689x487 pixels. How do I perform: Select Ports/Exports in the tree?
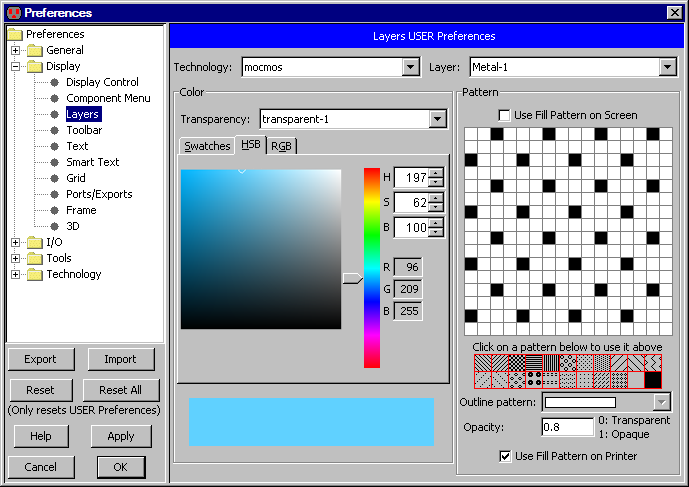tap(99, 194)
